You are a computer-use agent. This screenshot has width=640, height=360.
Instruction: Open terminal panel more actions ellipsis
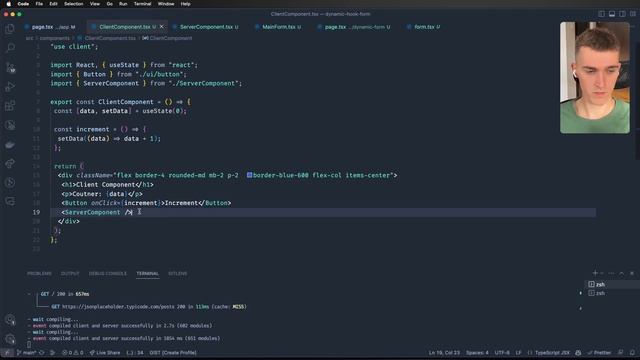coord(611,273)
